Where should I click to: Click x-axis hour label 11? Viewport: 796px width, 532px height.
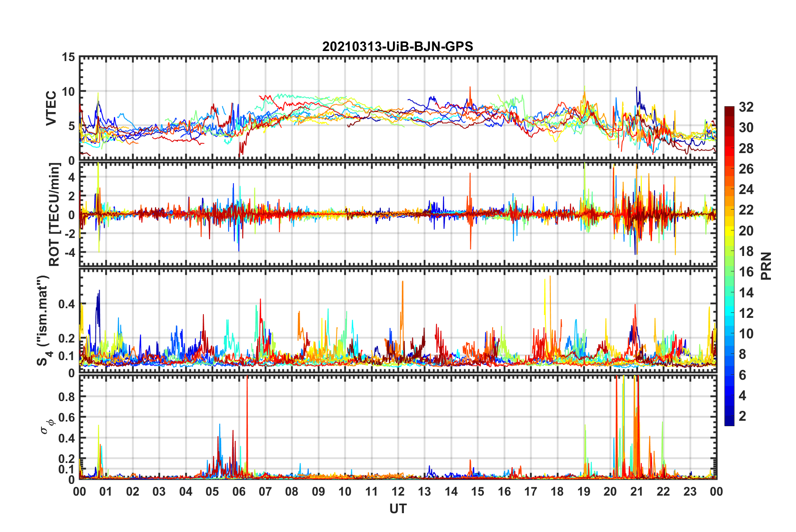[372, 491]
